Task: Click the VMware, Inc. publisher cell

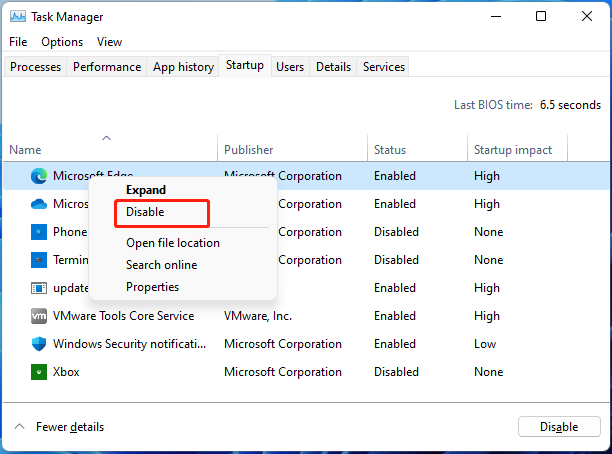Action: 258,316
